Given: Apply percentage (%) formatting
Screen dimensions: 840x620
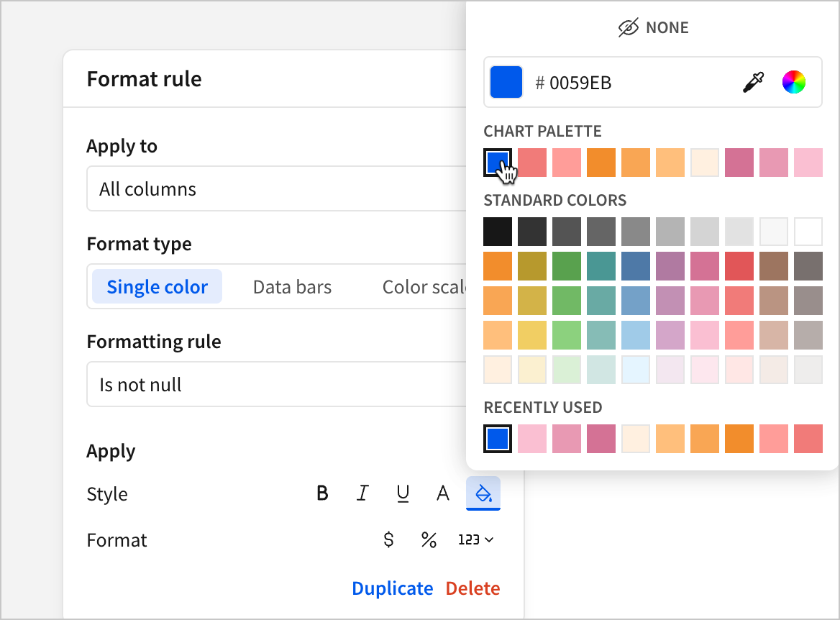Looking at the screenshot, I should click(429, 539).
